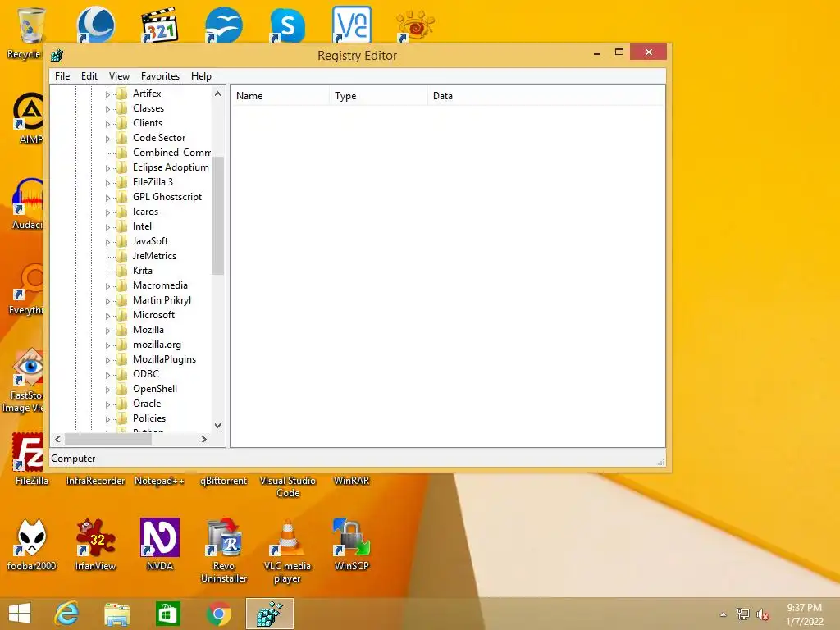
Task: Launch Internet Explorer from taskbar
Action: click(x=67, y=614)
